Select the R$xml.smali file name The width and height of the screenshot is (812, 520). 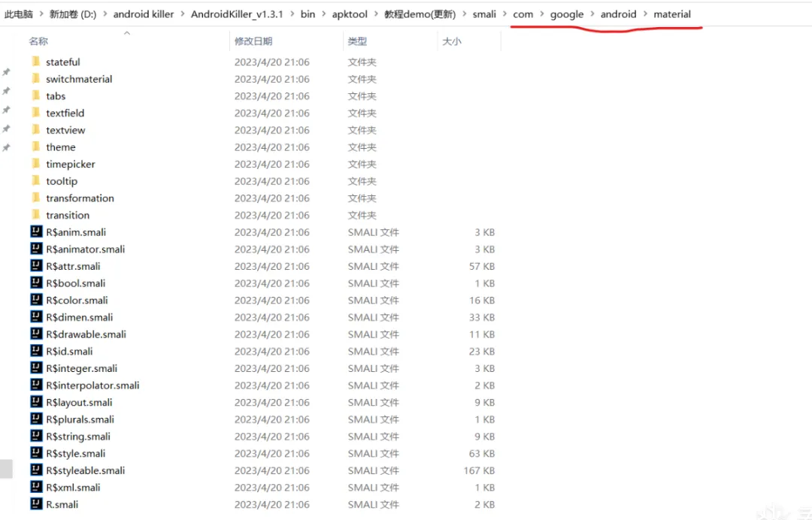point(73,488)
